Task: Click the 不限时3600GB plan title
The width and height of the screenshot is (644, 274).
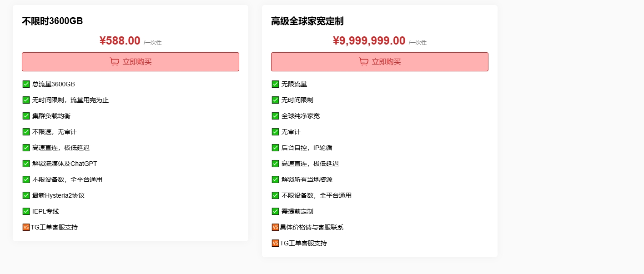Action: [x=52, y=21]
